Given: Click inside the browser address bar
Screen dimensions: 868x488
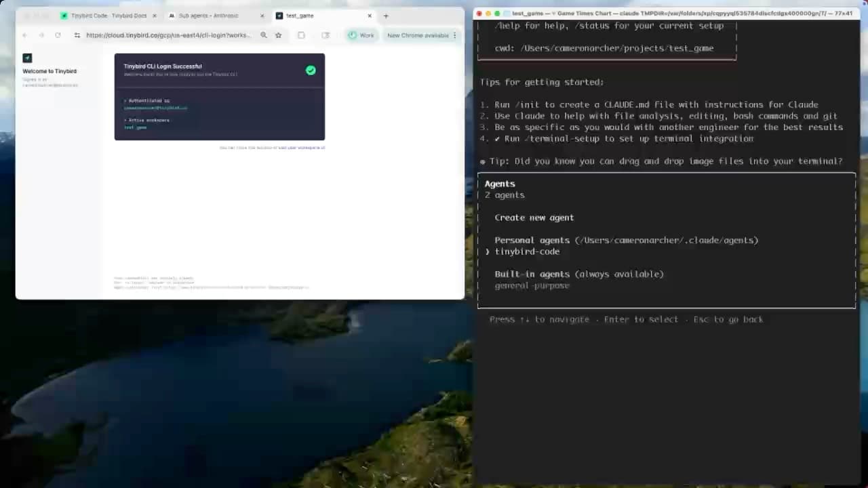Looking at the screenshot, I should click(x=170, y=35).
